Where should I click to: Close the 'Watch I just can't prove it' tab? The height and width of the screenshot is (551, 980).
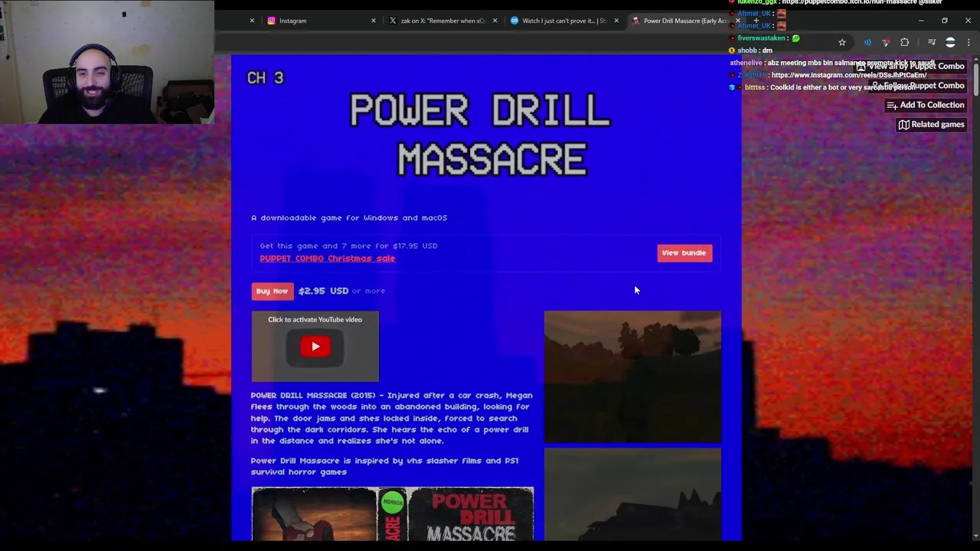click(x=616, y=21)
